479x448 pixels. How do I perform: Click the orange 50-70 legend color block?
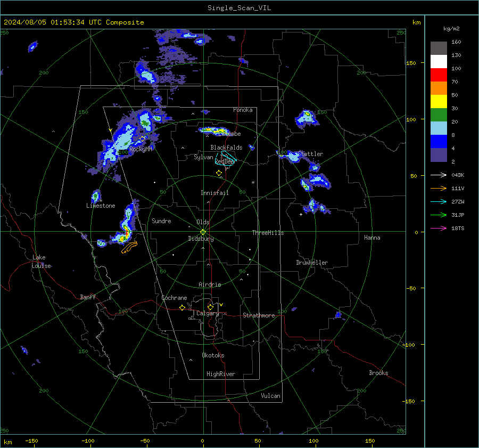[x=439, y=88]
